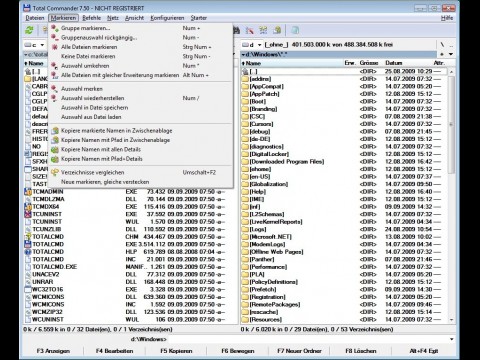Select the UNRAR DLL file icon

click(x=28, y=282)
